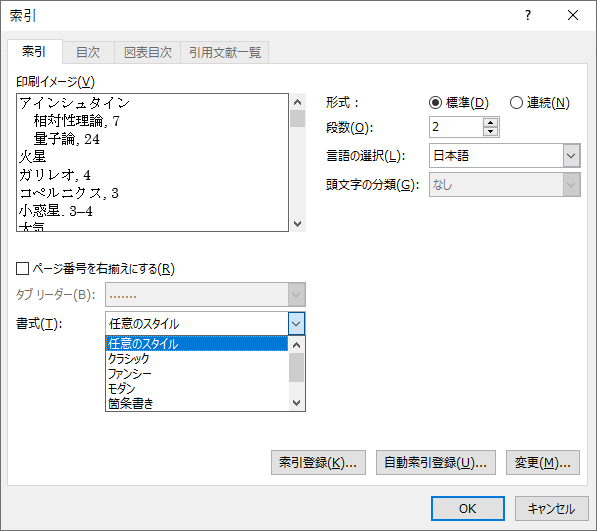Image resolution: width=597 pixels, height=531 pixels.
Task: Collapse the 書式 dropdown arrow
Action: tap(296, 324)
